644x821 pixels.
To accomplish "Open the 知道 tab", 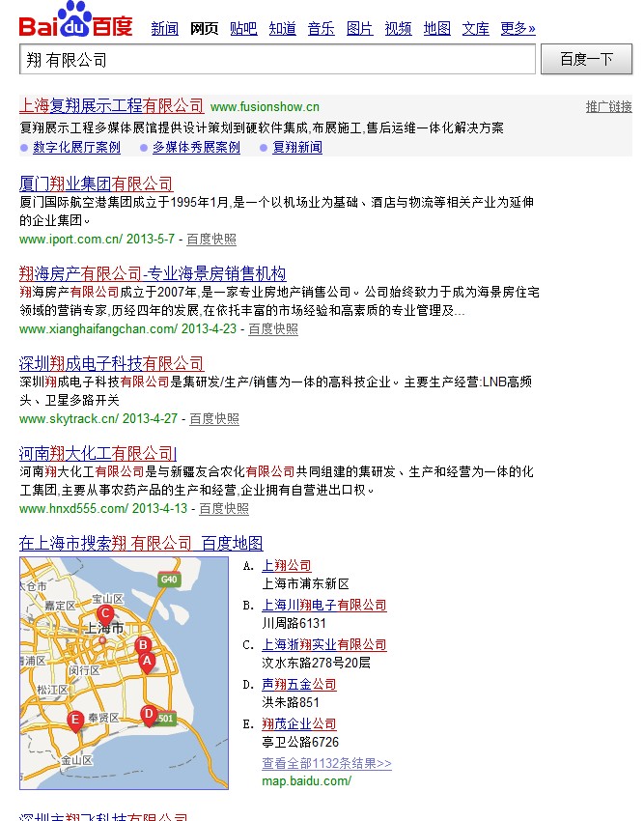I will click(x=282, y=28).
